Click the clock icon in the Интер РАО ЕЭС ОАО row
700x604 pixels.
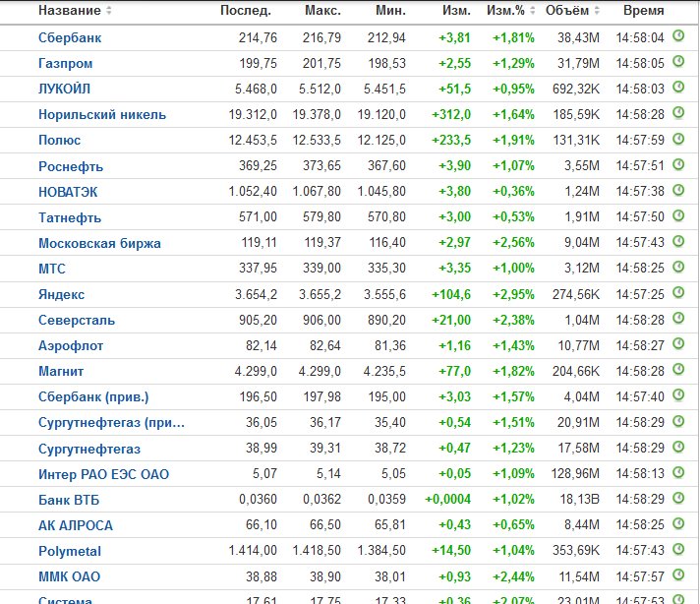tap(678, 472)
